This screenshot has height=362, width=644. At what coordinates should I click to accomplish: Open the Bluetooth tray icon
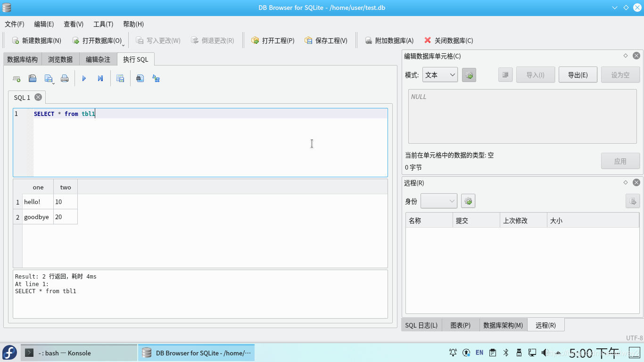click(506, 352)
